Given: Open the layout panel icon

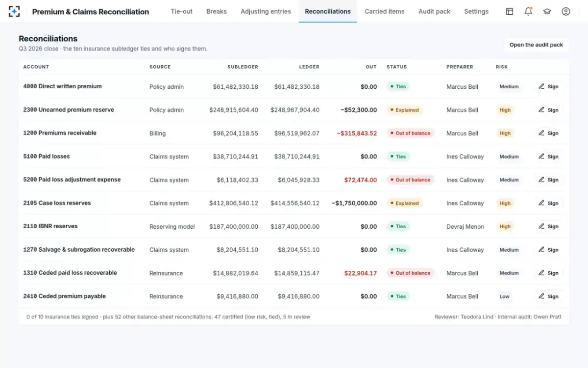Looking at the screenshot, I should [510, 11].
